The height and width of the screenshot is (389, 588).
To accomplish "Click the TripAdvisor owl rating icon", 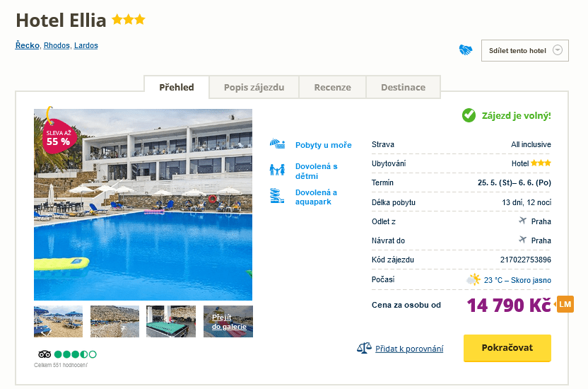I will (x=44, y=354).
